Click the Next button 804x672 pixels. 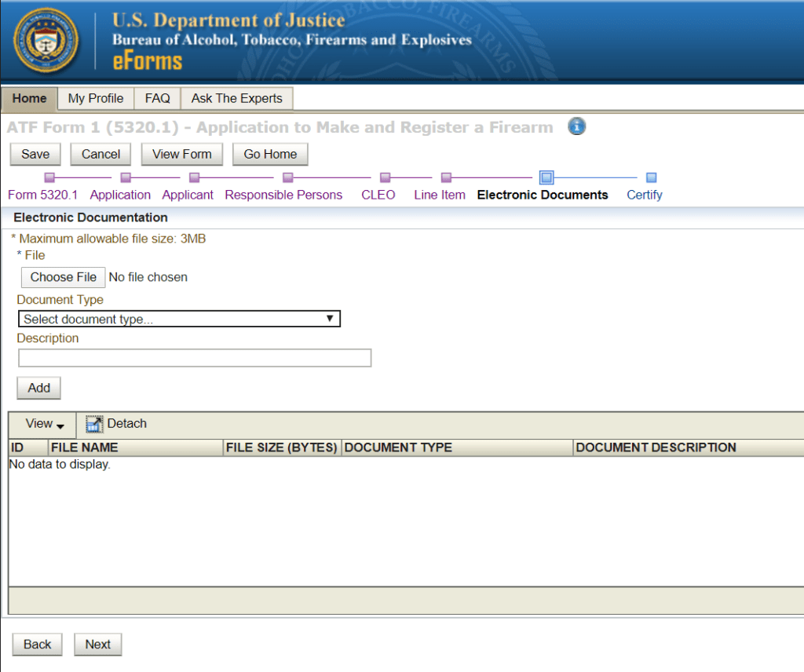pyautogui.click(x=98, y=645)
